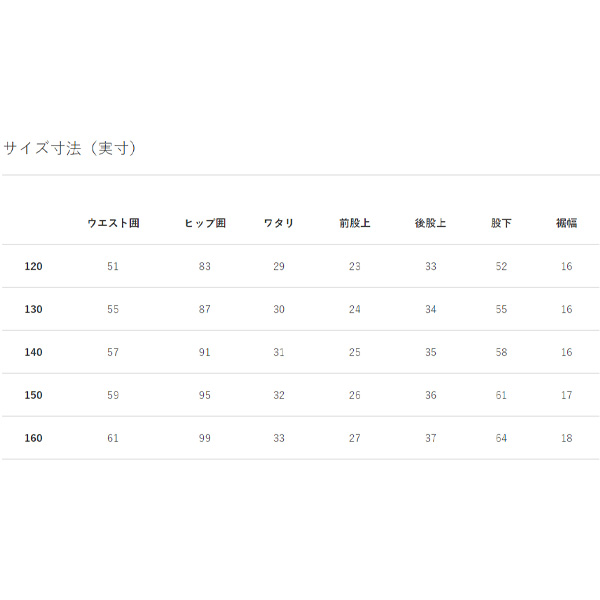Click ワタリ value 31 in the 140 row

(x=279, y=353)
